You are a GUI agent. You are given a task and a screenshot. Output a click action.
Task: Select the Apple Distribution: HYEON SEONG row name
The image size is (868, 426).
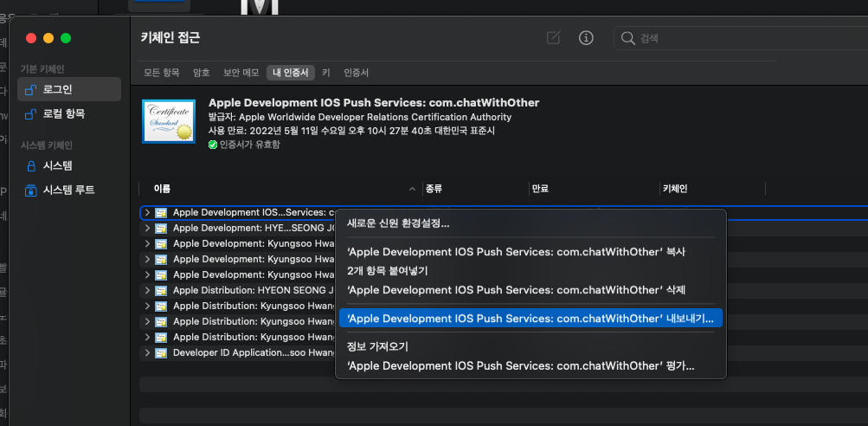coord(254,290)
